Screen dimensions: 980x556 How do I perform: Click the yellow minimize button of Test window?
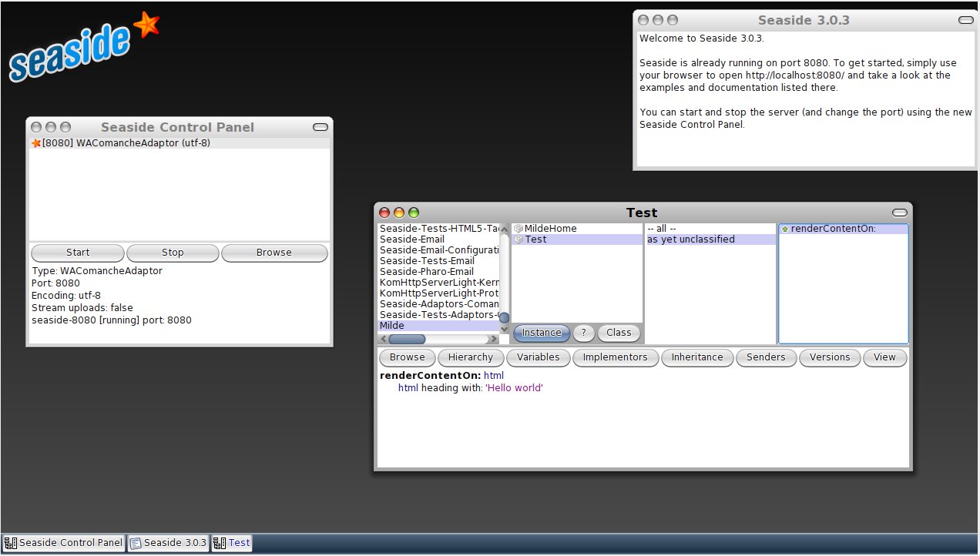pyautogui.click(x=399, y=213)
